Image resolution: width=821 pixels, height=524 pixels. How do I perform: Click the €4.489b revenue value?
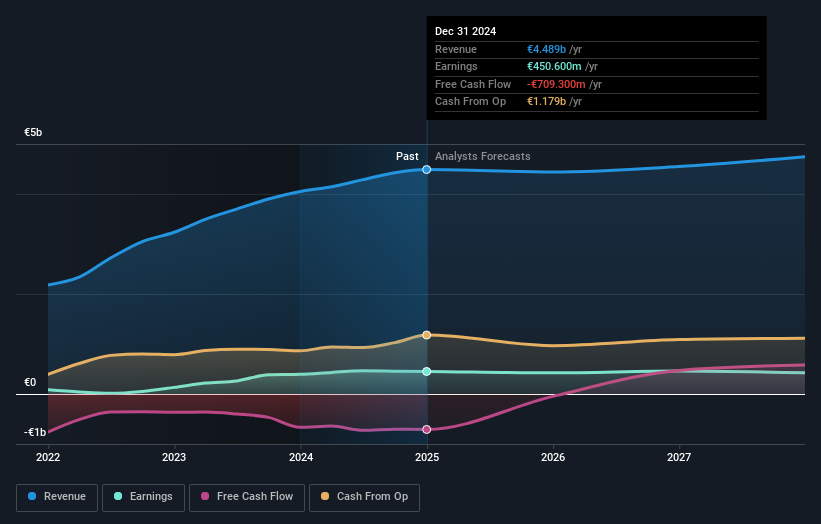pyautogui.click(x=546, y=49)
